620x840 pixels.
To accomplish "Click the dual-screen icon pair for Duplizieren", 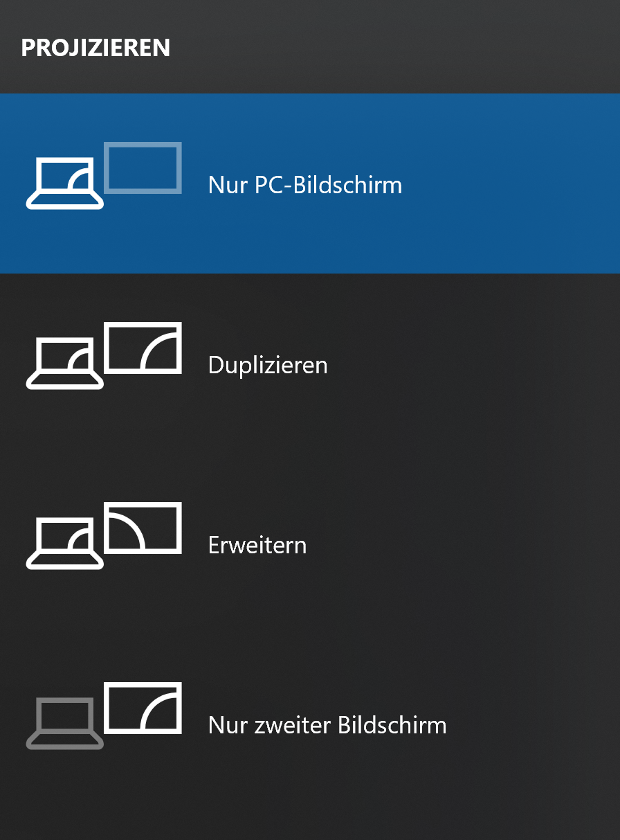I will 104,356.
